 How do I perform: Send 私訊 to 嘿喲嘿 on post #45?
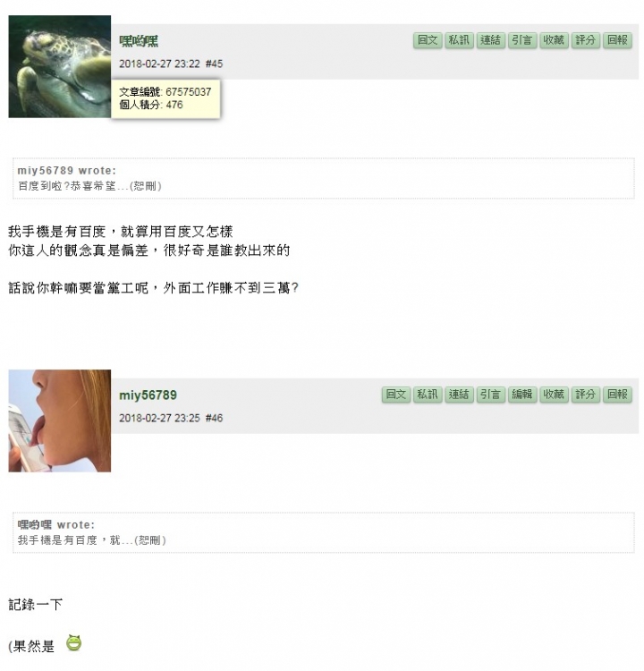459,40
